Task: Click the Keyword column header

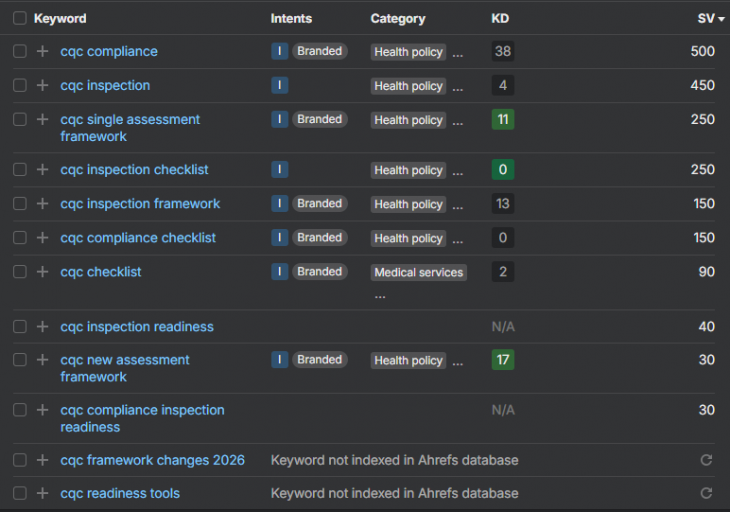Action: click(60, 19)
